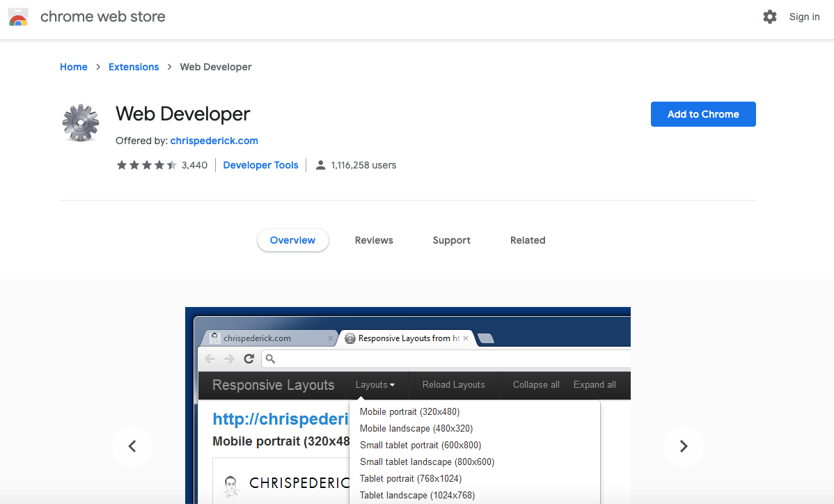Viewport: 834px width, 504px height.
Task: Click the chrome web store title text
Action: pos(102,17)
